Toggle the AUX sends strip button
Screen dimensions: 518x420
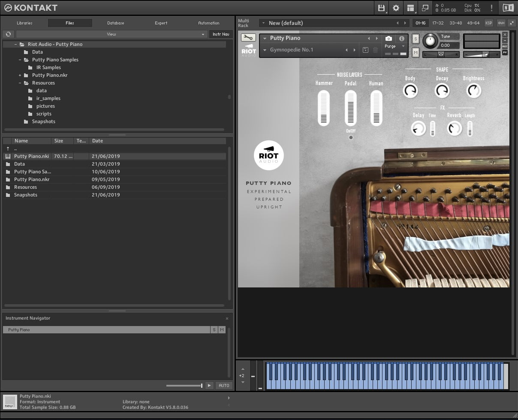point(505,46)
